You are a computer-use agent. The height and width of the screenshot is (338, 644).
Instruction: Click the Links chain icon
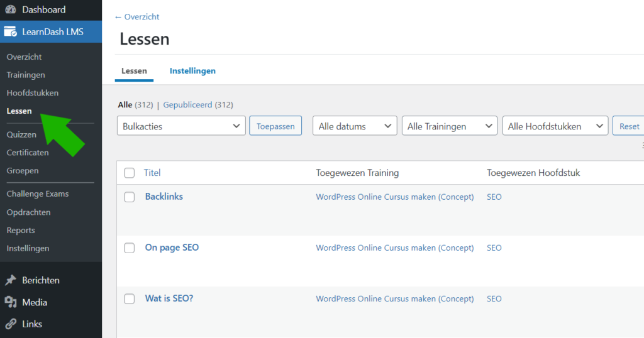tap(11, 324)
